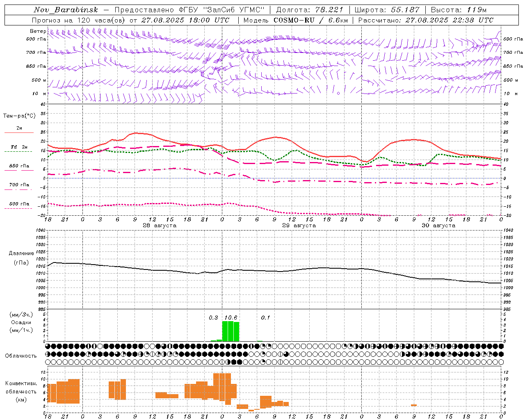Viewport: 525px width, 420px height.
Task: Click the '29 августа' date label
Action: click(x=299, y=226)
